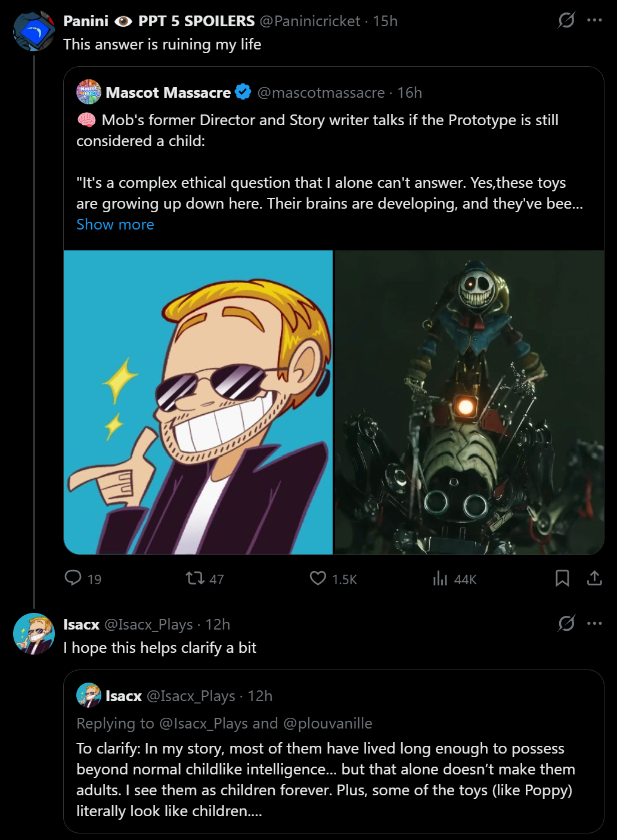Like the tweet with 1.5K likes
617x840 pixels.
pos(318,578)
